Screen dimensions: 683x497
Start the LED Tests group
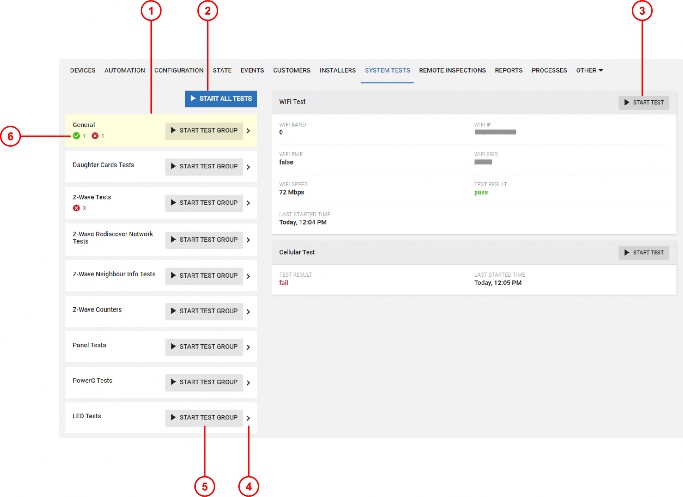[x=204, y=417]
